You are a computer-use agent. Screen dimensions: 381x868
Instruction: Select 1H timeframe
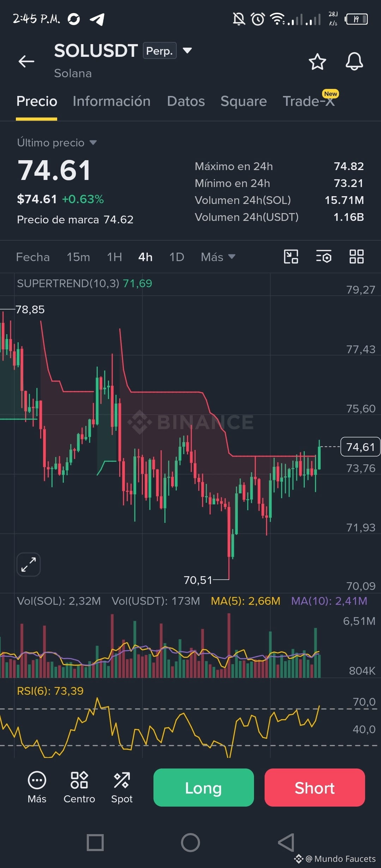pyautogui.click(x=114, y=257)
